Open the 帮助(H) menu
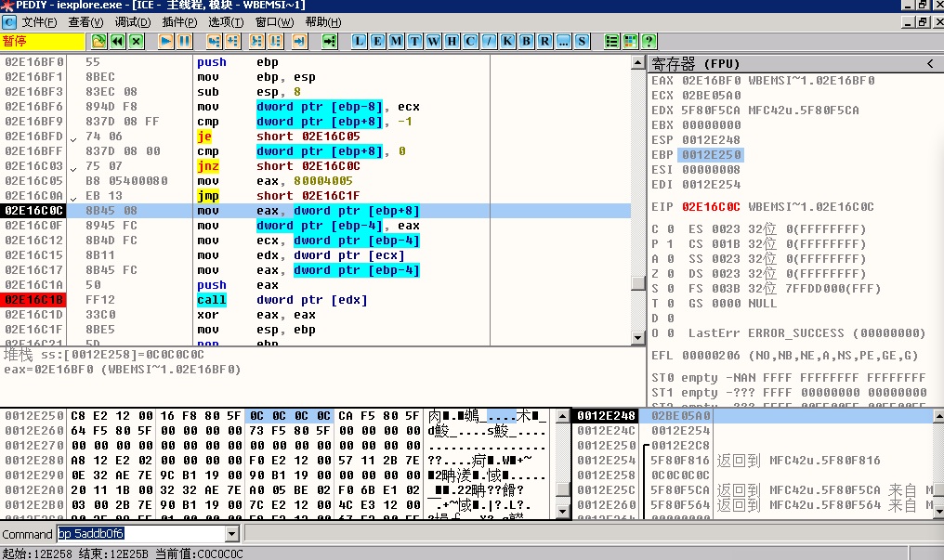 pos(323,22)
